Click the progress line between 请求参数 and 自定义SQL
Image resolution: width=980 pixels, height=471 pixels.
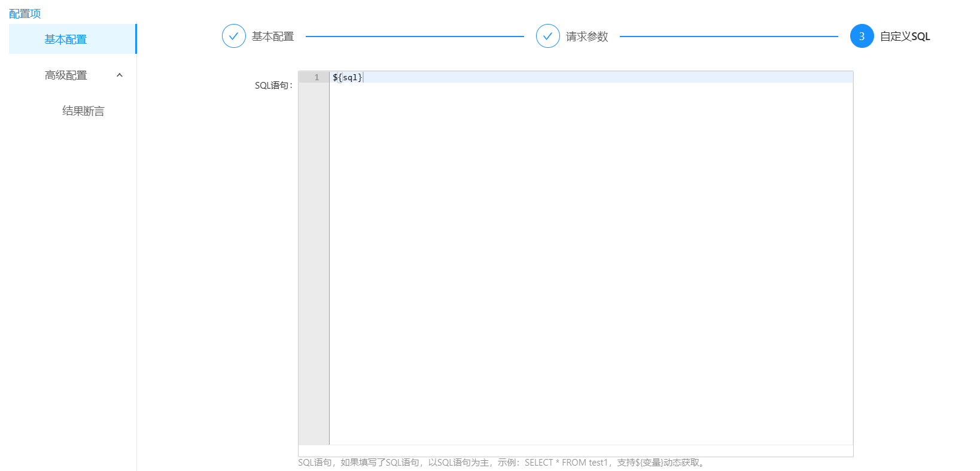coord(729,37)
